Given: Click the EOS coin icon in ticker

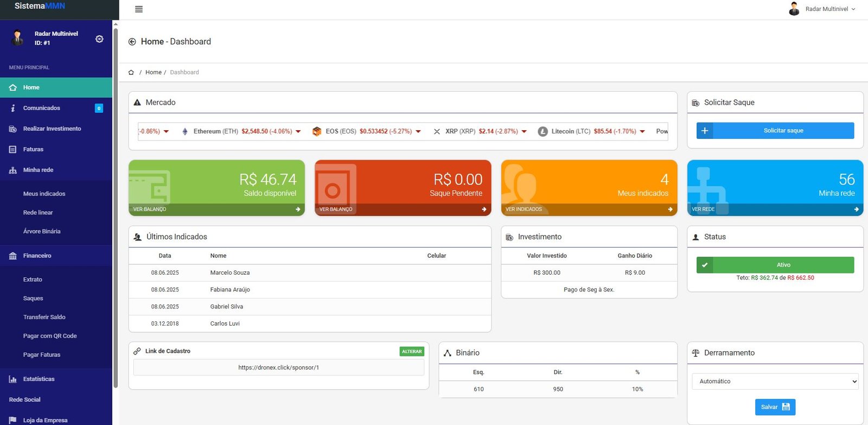Looking at the screenshot, I should [317, 131].
